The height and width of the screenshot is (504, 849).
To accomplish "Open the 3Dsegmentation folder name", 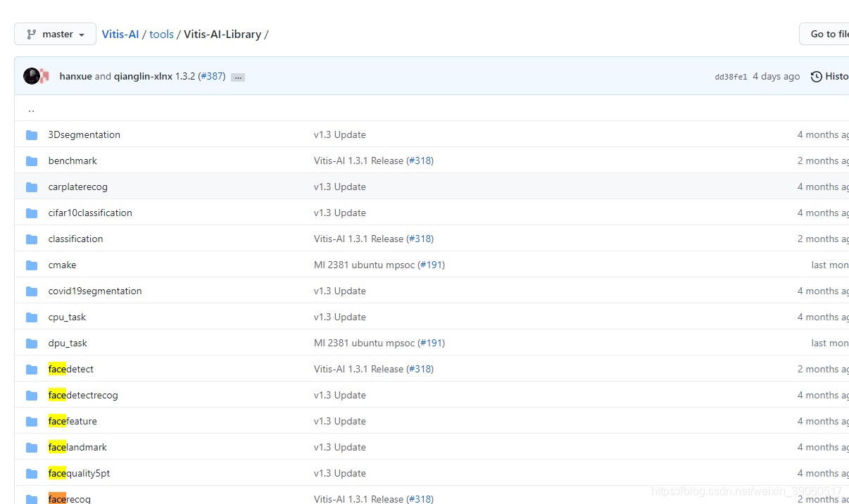I will [x=84, y=134].
